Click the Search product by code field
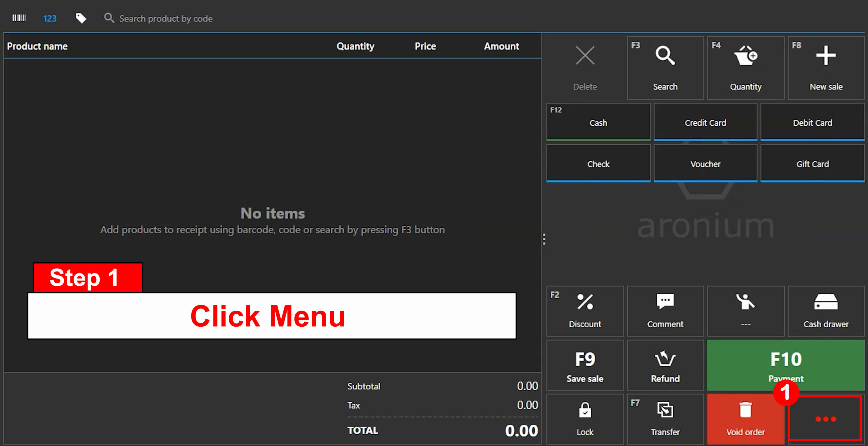This screenshot has width=868, height=446. click(x=166, y=18)
